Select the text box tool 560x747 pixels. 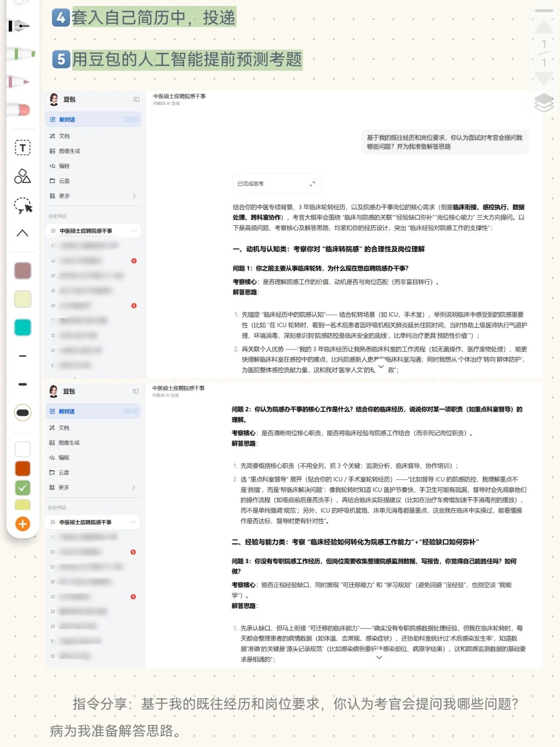tap(23, 148)
